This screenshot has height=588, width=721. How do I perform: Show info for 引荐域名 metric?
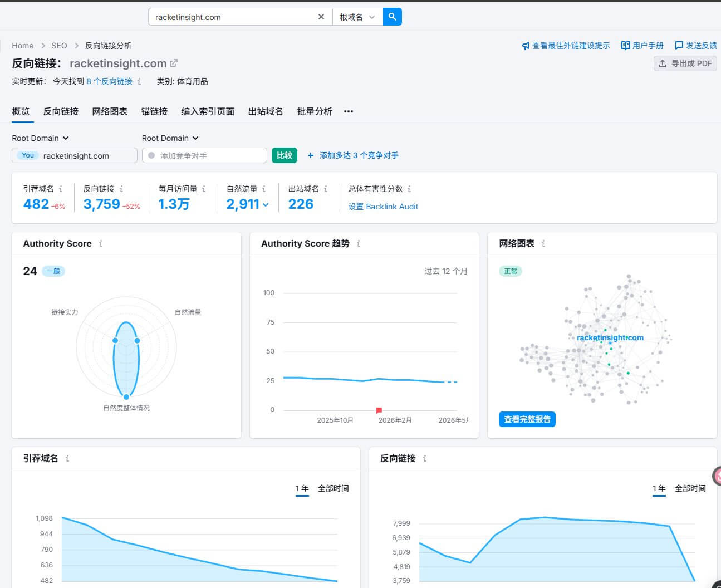[61, 189]
